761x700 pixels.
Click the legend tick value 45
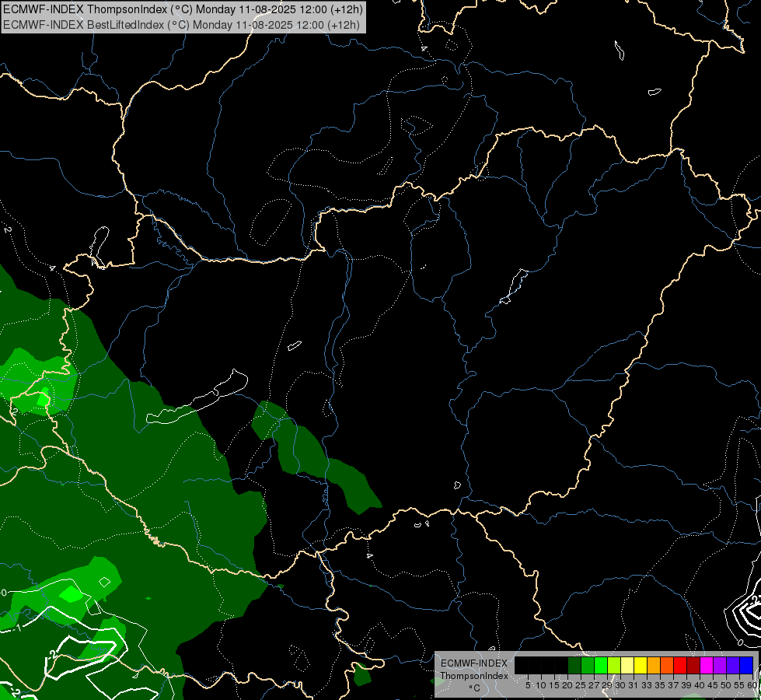pyautogui.click(x=713, y=685)
